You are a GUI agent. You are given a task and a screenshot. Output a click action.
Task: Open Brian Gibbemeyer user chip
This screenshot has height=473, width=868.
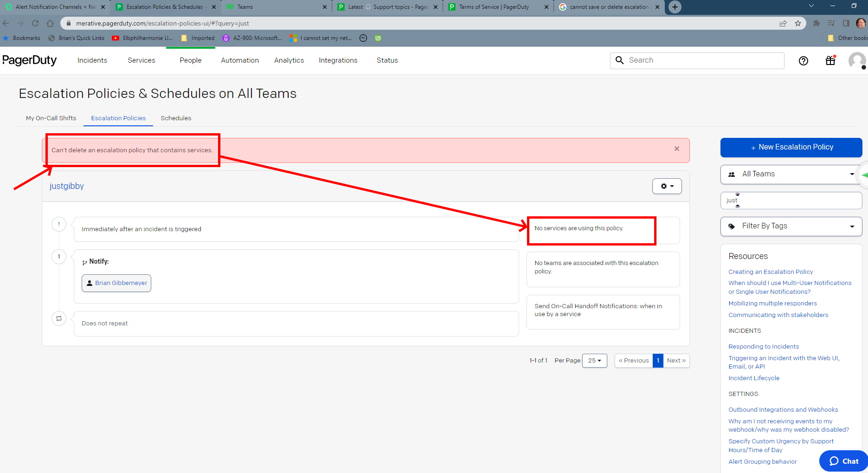point(116,283)
